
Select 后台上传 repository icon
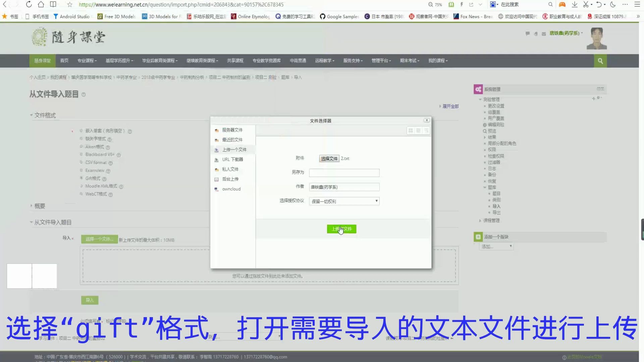(216, 179)
